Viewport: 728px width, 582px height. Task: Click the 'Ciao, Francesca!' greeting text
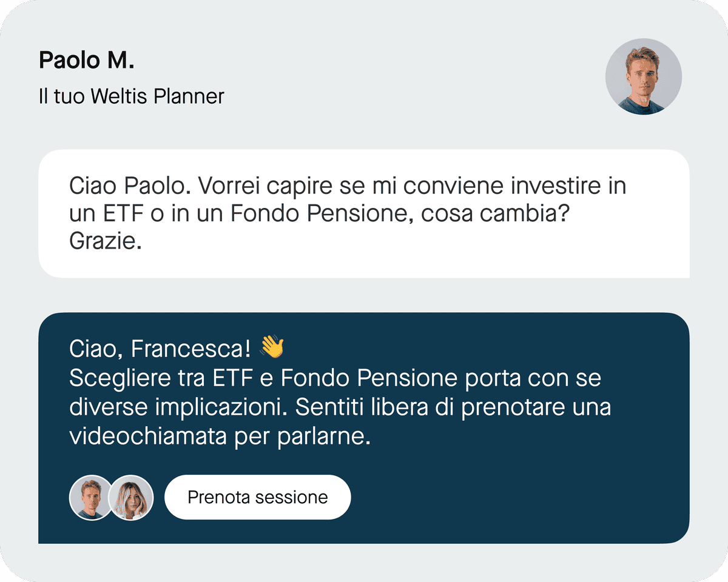click(x=160, y=349)
